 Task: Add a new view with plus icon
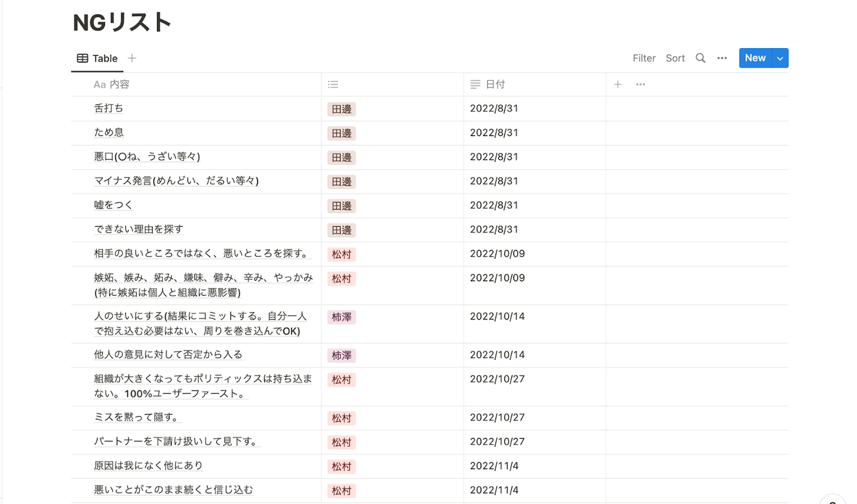click(x=132, y=58)
